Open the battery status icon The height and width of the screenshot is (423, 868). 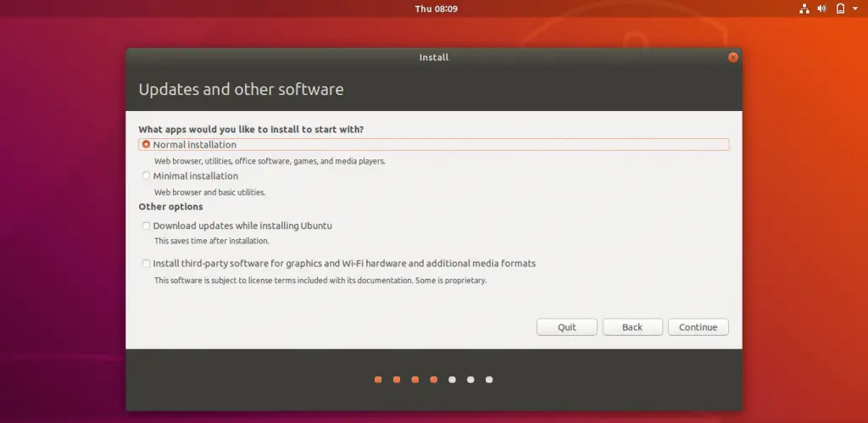pos(840,8)
